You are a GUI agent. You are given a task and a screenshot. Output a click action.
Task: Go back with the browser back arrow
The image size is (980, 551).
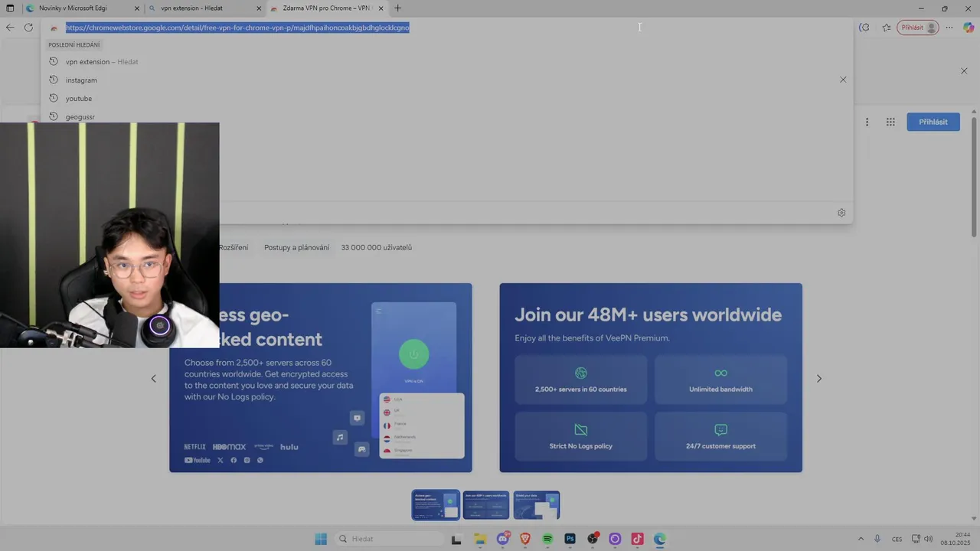coord(10,28)
